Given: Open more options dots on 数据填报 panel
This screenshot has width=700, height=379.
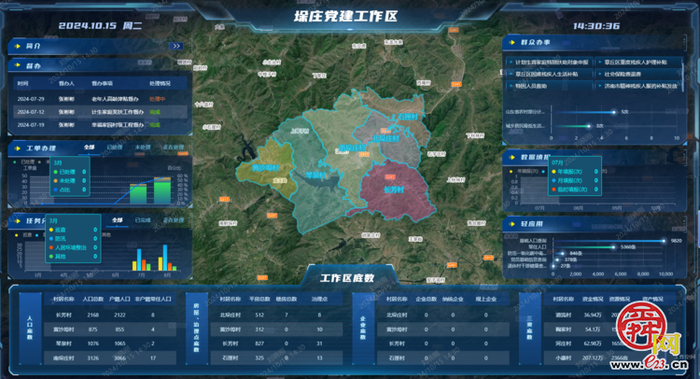Looking at the screenshot, I should pos(684,157).
